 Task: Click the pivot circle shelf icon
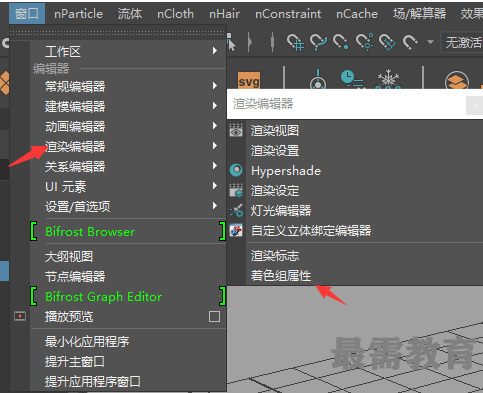(318, 80)
